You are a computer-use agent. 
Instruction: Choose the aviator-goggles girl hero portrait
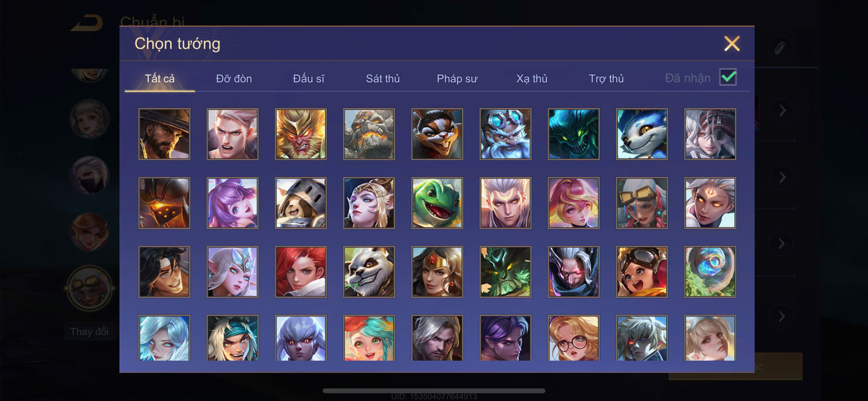(x=642, y=272)
